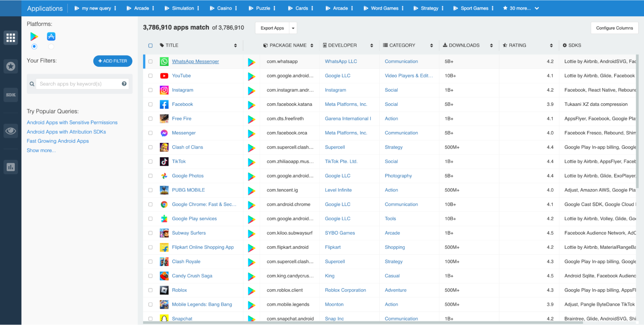The width and height of the screenshot is (644, 325).
Task: Sort the table by Developer column
Action: point(372,45)
